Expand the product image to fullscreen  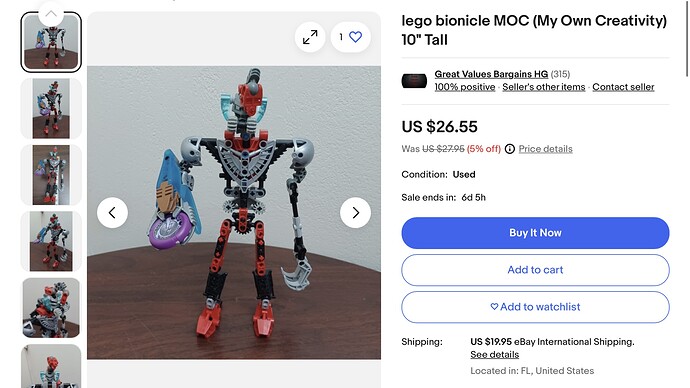[310, 37]
